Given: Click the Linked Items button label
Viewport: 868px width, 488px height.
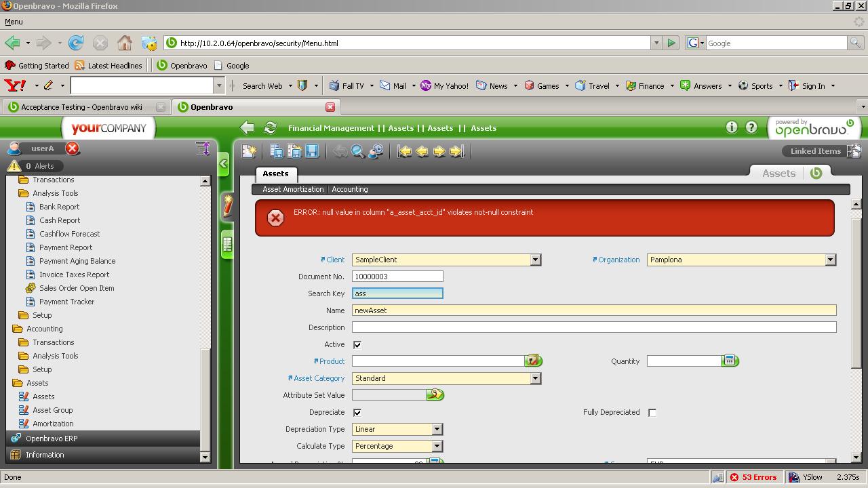Looking at the screenshot, I should coord(815,151).
